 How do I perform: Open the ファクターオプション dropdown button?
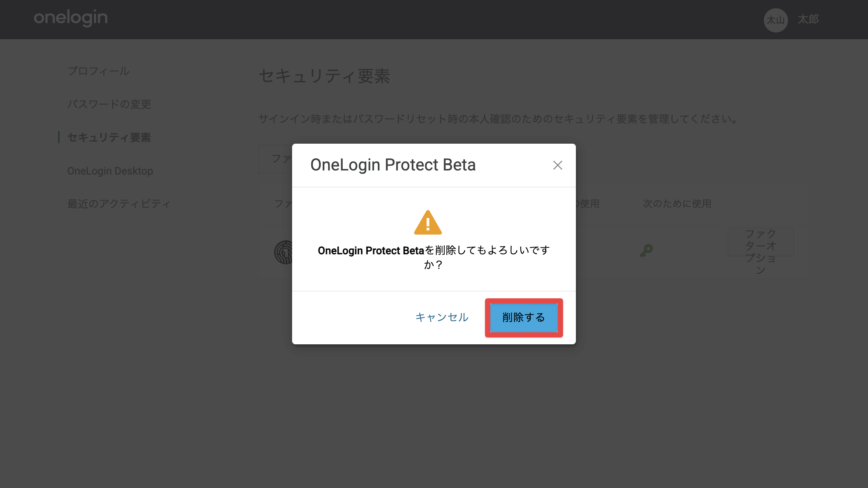pyautogui.click(x=760, y=242)
